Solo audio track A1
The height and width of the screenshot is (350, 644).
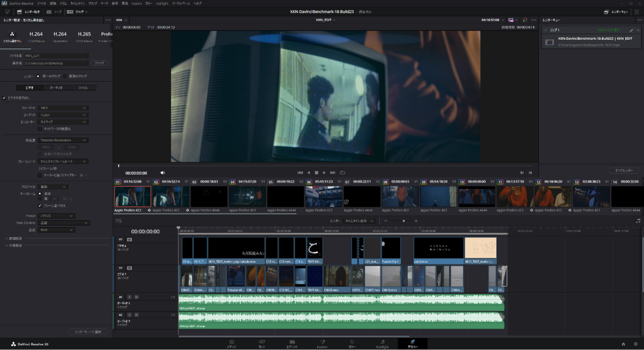tap(130, 296)
